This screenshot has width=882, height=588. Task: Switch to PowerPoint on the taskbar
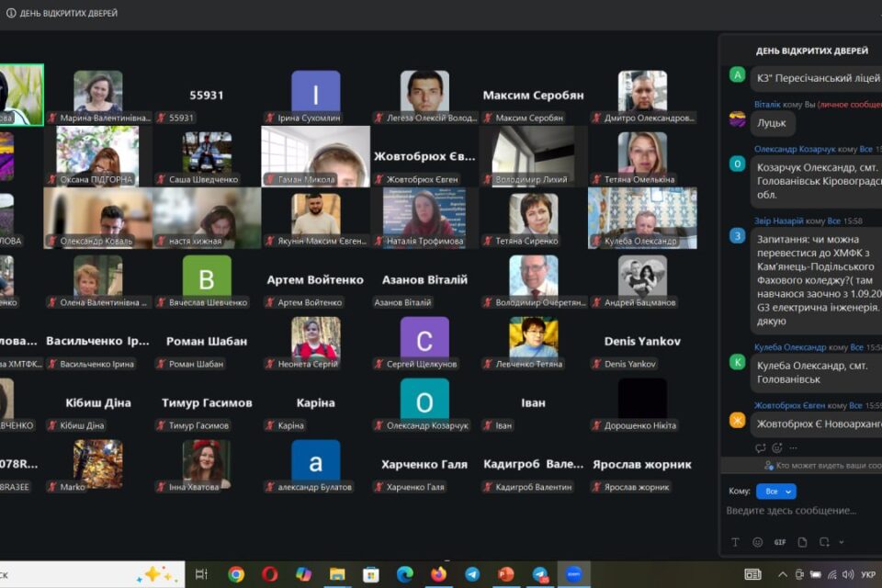(x=505, y=574)
